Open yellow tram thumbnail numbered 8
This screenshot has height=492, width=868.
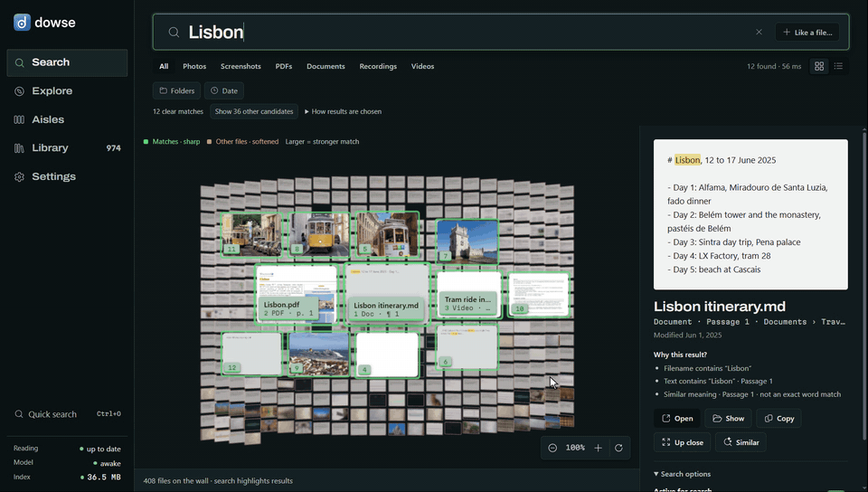[319, 234]
